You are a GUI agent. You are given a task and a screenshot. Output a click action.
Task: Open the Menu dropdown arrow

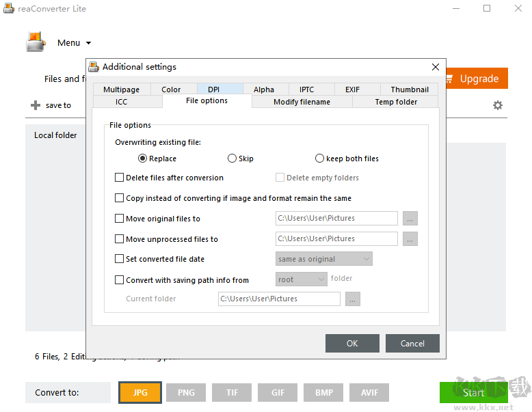click(89, 43)
